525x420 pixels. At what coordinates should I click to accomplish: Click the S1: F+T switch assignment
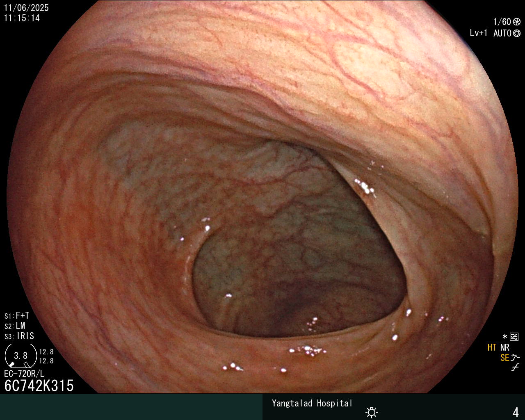pos(17,316)
